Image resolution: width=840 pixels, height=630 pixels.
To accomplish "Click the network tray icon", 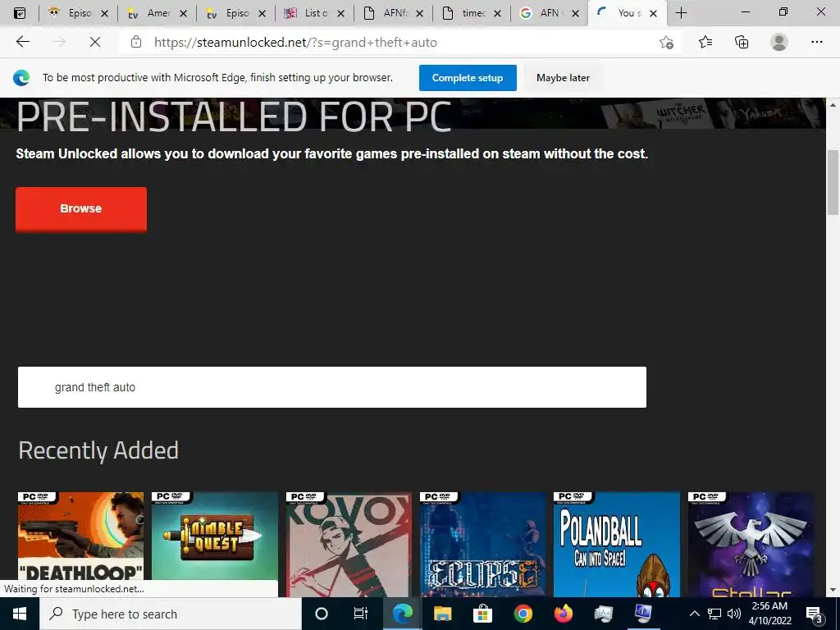I will point(714,614).
